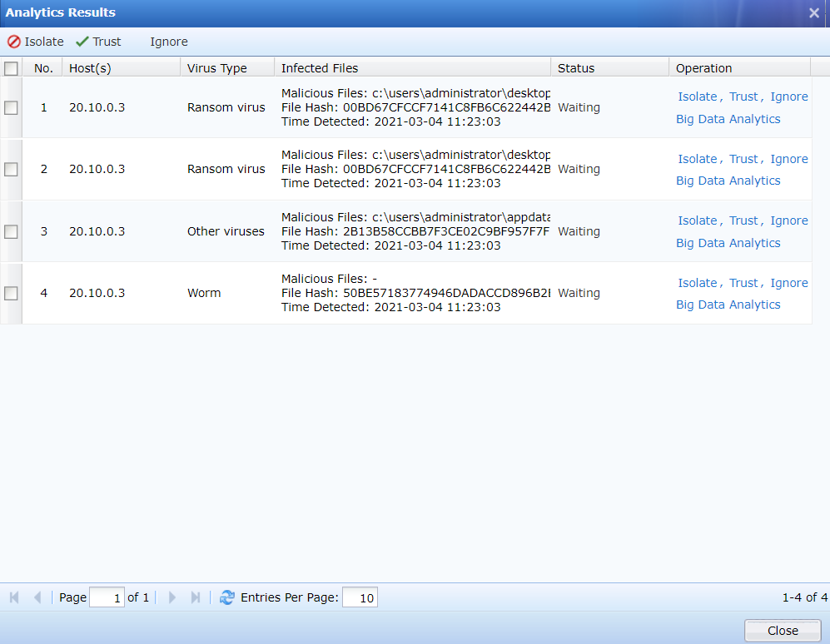Viewport: 830px width, 644px height.
Task: Jump to the last page icon
Action: (x=196, y=597)
